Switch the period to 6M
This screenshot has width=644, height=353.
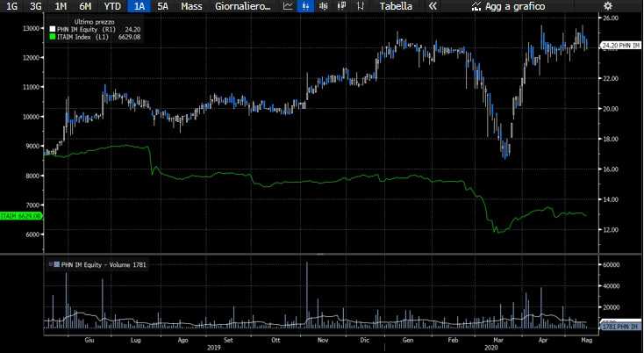(85, 6)
